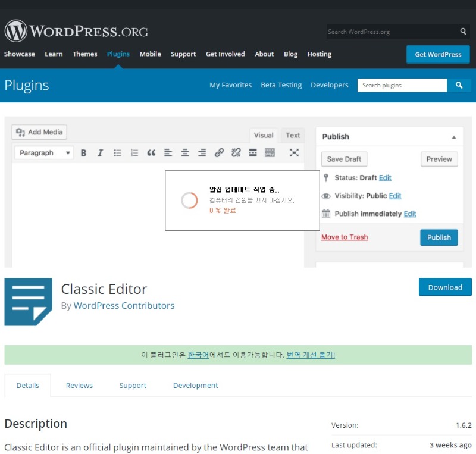Click the publish calendar icon
This screenshot has width=476, height=454.
[x=326, y=214]
